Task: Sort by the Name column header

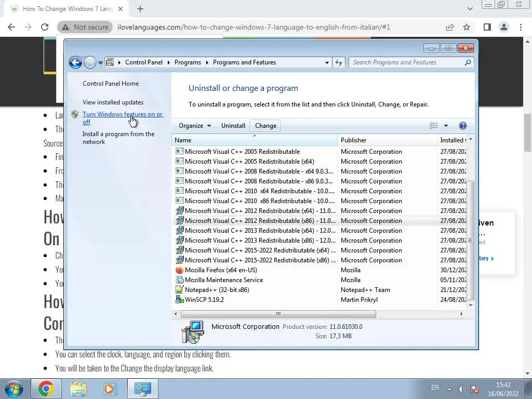Action: 255,140
